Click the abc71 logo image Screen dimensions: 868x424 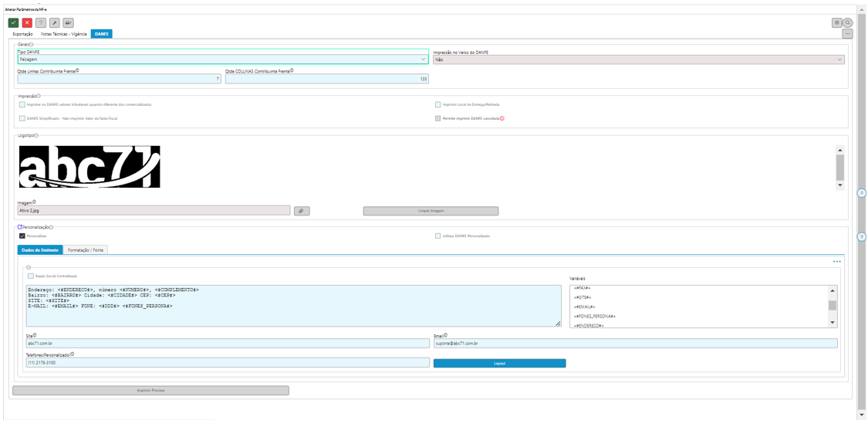(90, 166)
